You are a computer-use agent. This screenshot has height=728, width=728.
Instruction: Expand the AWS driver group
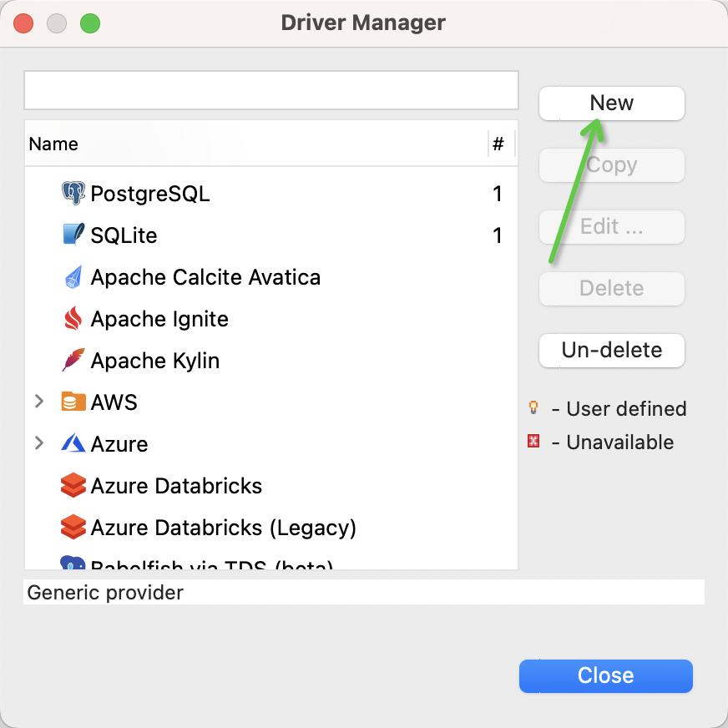[x=39, y=402]
